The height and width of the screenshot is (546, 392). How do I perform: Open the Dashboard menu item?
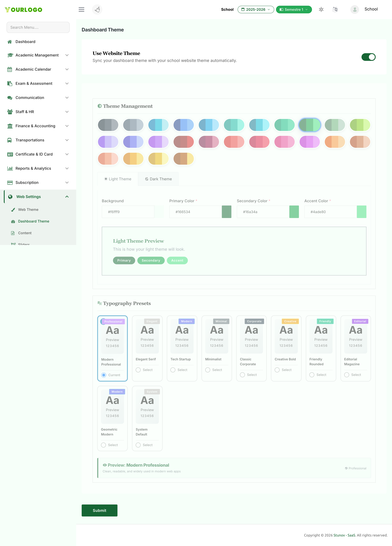pyautogui.click(x=25, y=42)
